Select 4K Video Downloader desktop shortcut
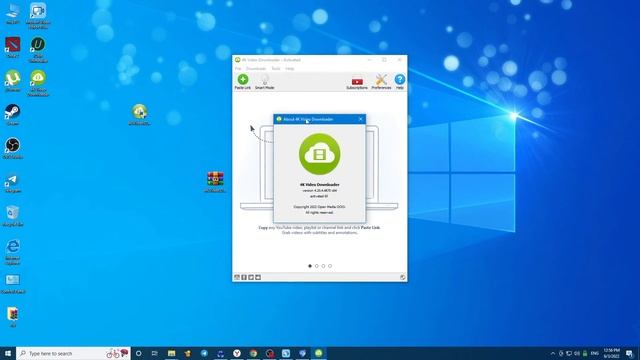This screenshot has width=640, height=360. [38, 83]
